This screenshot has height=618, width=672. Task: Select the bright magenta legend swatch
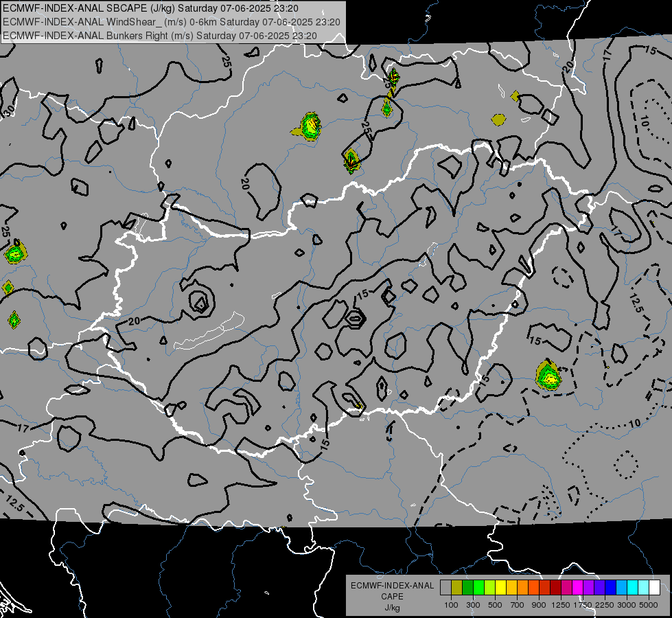coord(578,587)
